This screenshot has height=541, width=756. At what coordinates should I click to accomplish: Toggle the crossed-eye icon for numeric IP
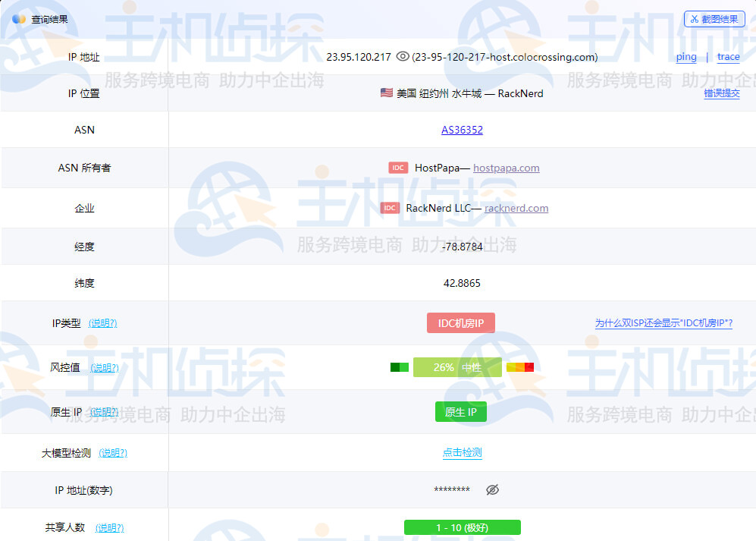tap(492, 490)
